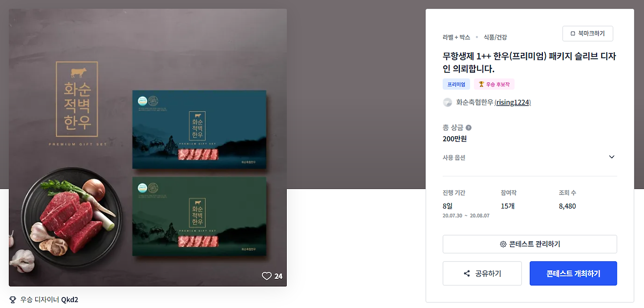Screen dimensions: 644x308
Task: Click the 화순축협한우 profile avatar
Action: coord(447,102)
